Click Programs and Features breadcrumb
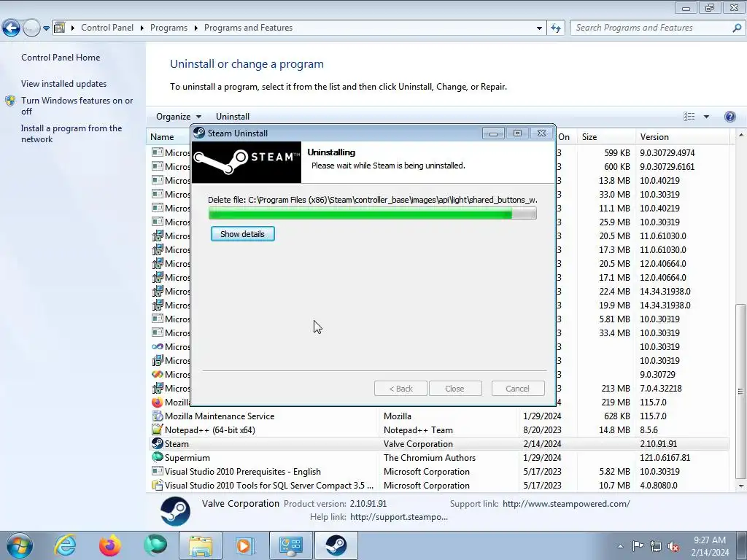This screenshot has height=560, width=747. [248, 28]
